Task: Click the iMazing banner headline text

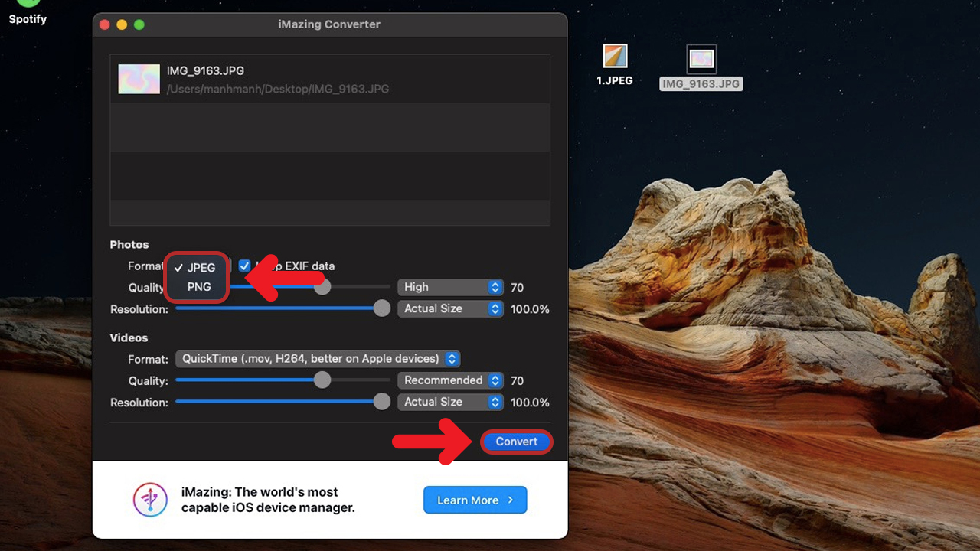Action: click(268, 500)
